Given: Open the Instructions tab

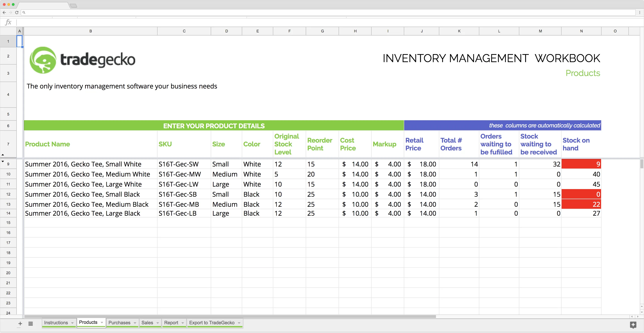Looking at the screenshot, I should click(56, 322).
